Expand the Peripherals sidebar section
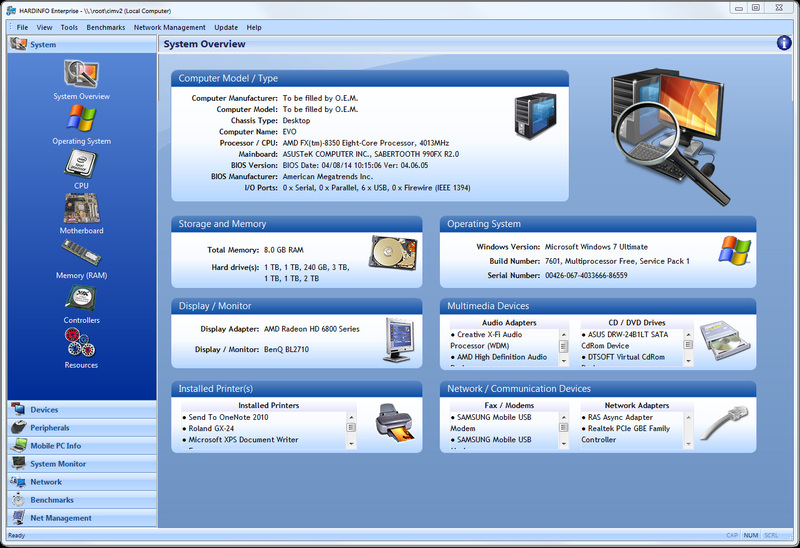 tap(82, 428)
